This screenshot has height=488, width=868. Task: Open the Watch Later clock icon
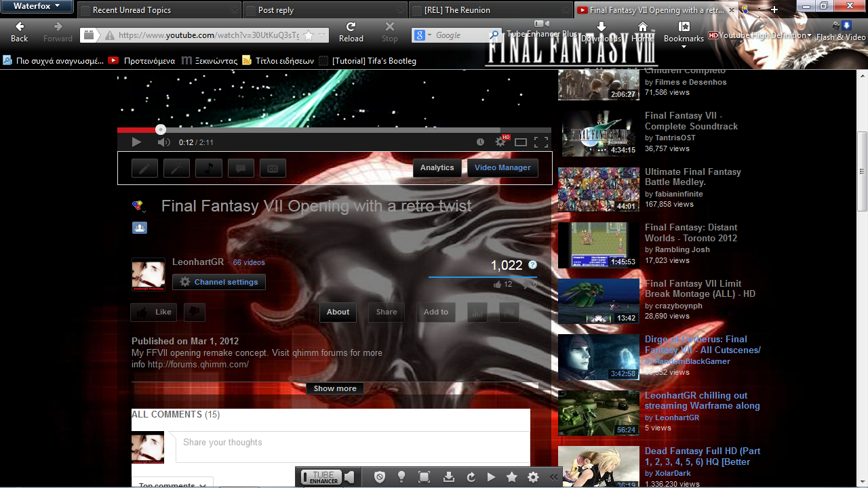pyautogui.click(x=480, y=142)
